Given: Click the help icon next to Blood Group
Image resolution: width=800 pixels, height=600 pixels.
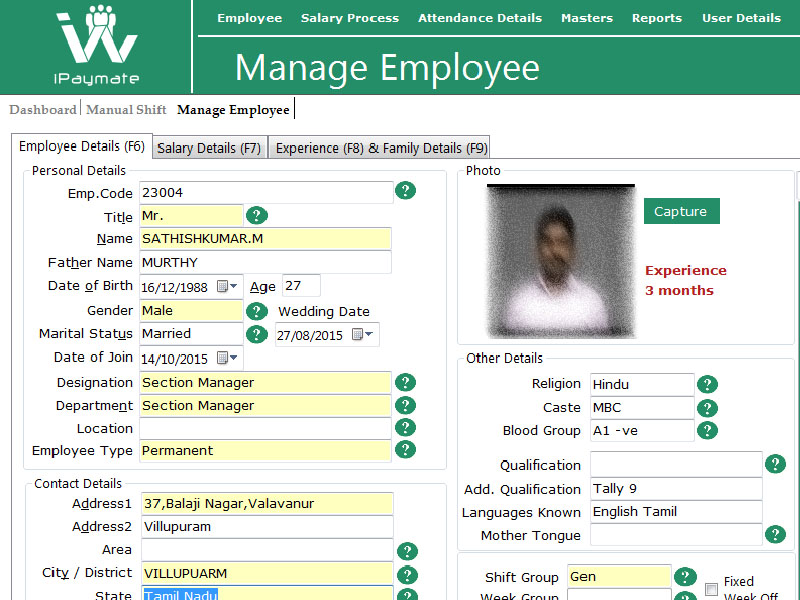Looking at the screenshot, I should (x=707, y=430).
